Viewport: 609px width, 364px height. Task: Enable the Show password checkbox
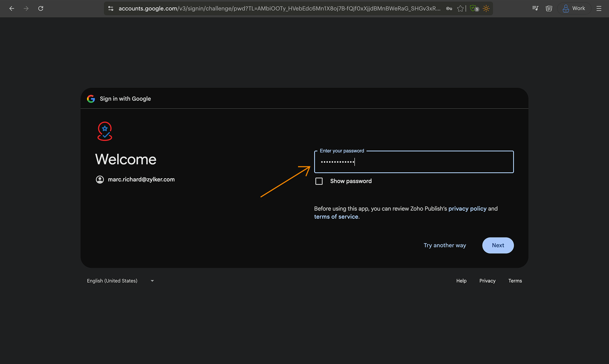(319, 181)
